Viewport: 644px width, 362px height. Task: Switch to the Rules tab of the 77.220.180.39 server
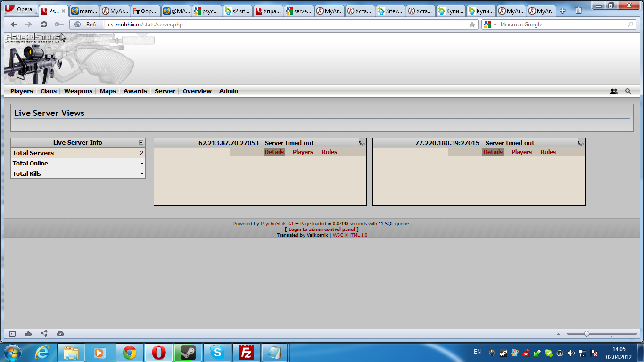tap(548, 152)
